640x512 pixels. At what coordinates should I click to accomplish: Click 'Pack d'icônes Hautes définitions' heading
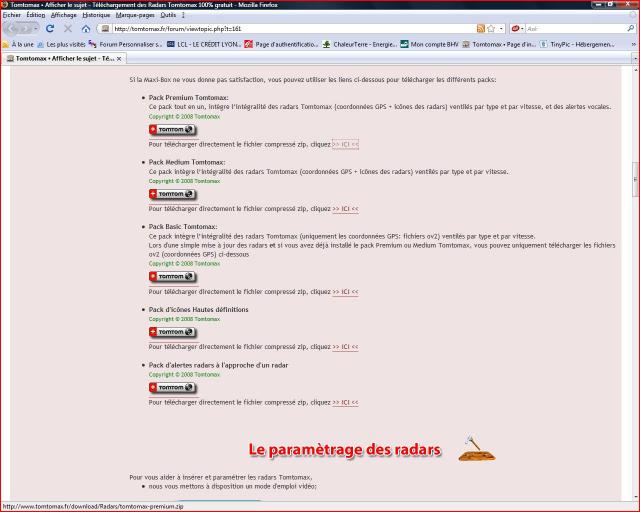tap(198, 309)
